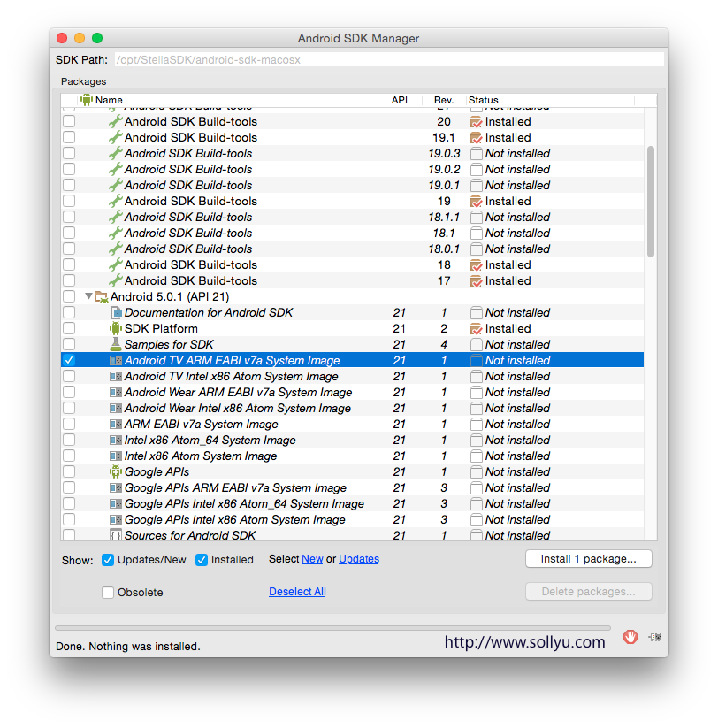The height and width of the screenshot is (728, 718).
Task: Click the New selection link
Action: pos(312,559)
